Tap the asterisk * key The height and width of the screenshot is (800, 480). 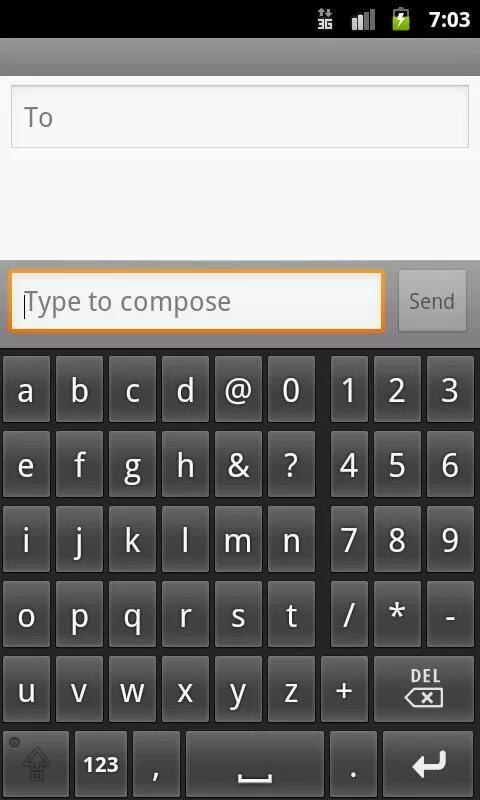397,614
